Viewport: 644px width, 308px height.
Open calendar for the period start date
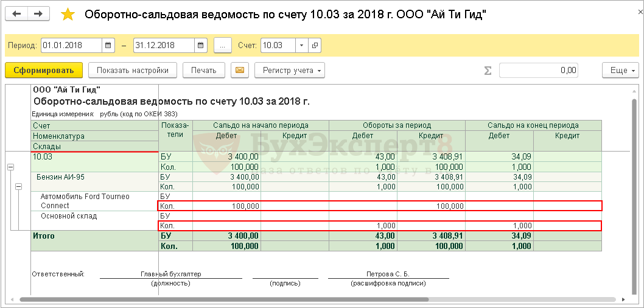click(x=108, y=46)
